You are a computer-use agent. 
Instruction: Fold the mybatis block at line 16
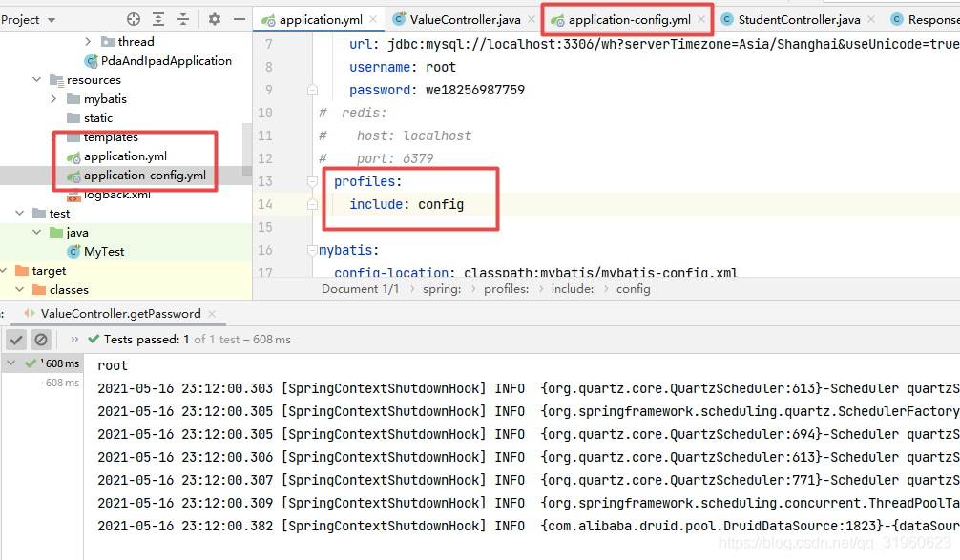(x=312, y=250)
